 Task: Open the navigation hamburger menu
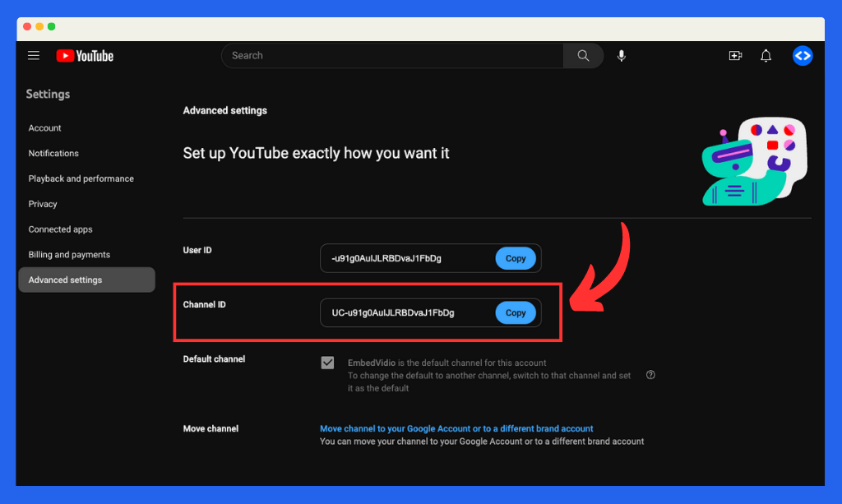[x=33, y=55]
